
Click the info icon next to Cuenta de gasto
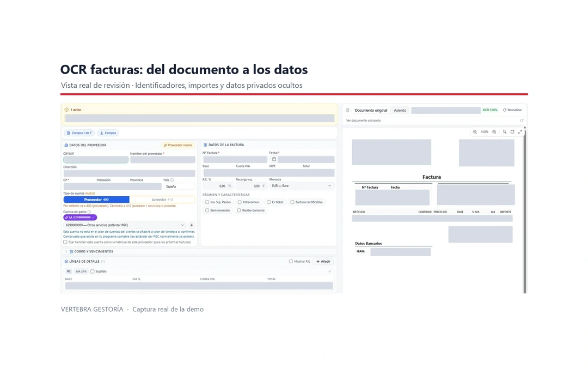click(89, 212)
